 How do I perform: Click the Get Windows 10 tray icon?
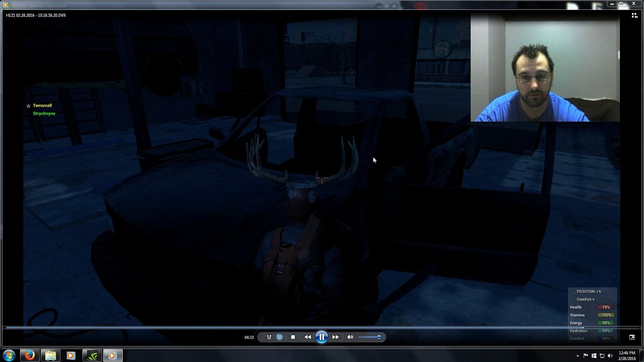pyautogui.click(x=594, y=356)
